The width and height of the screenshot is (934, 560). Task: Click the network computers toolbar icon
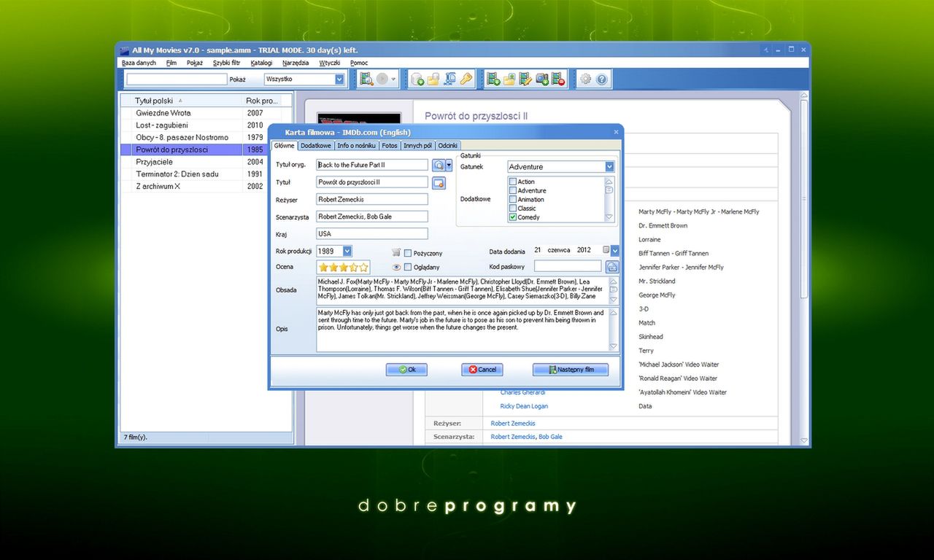tap(449, 79)
